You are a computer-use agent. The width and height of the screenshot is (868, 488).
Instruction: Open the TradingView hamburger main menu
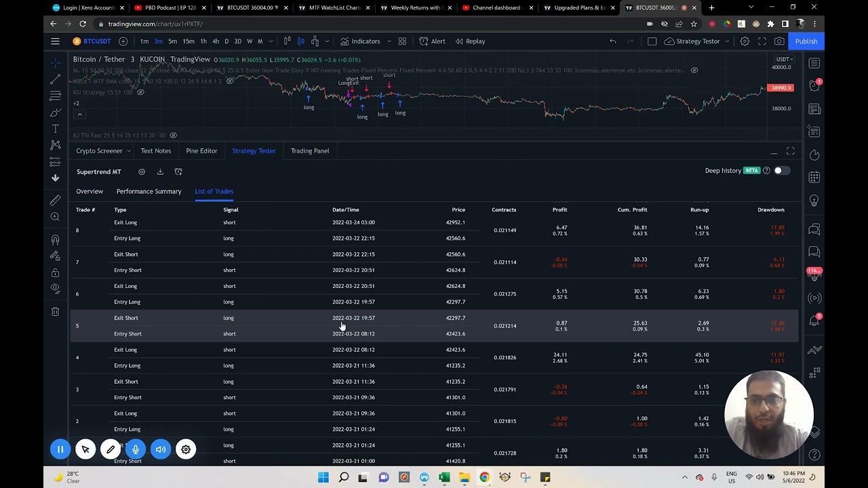(55, 41)
